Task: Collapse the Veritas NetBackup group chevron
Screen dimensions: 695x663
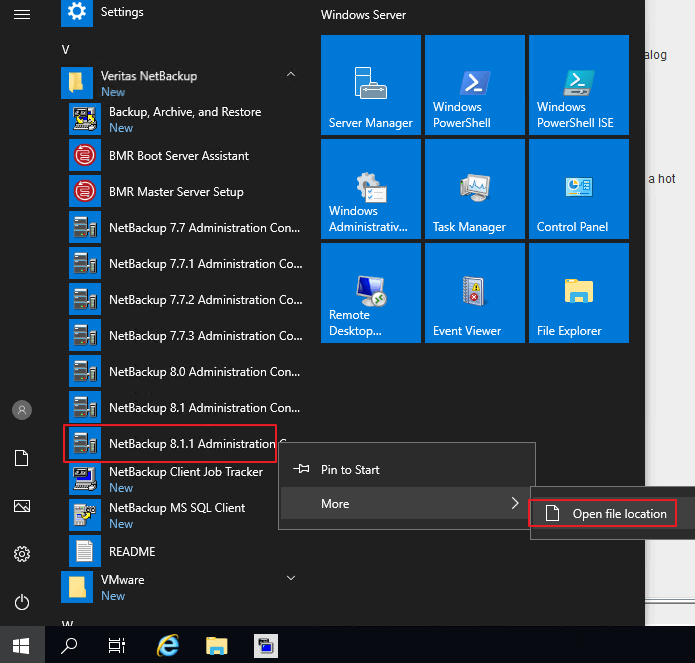Action: [x=291, y=74]
